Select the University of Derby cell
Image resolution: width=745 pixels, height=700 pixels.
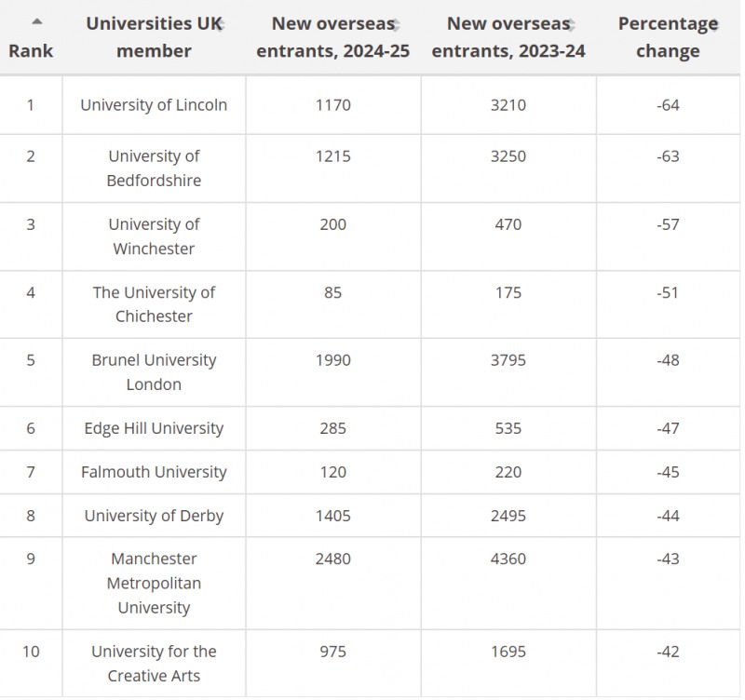click(154, 516)
